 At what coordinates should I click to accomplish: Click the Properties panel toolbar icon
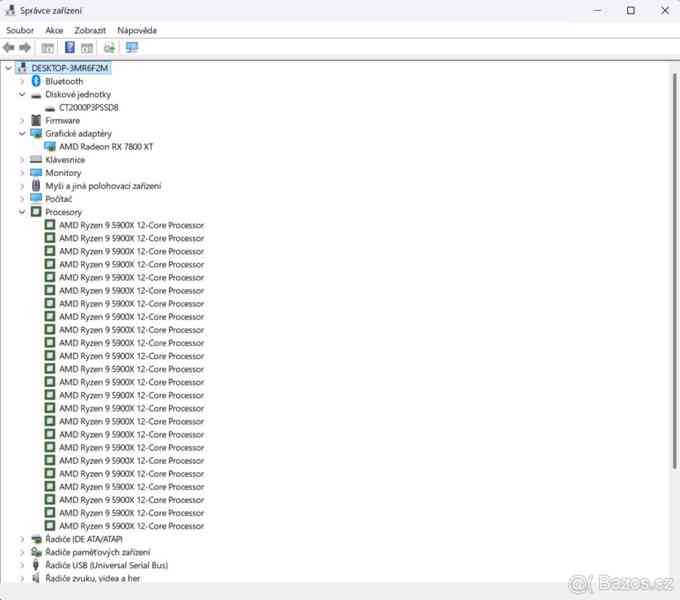point(87,48)
